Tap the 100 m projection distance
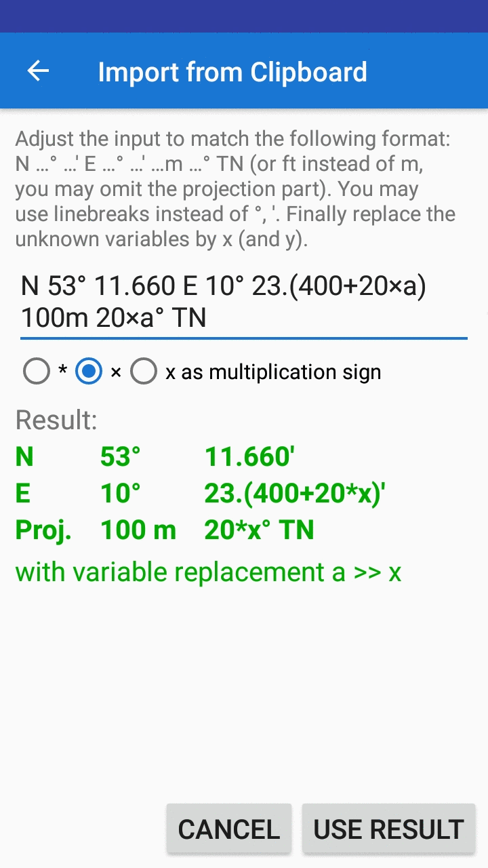The height and width of the screenshot is (868, 488). (138, 530)
